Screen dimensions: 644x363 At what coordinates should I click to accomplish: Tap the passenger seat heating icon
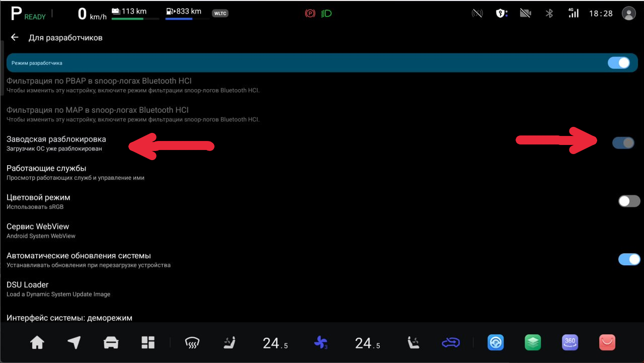click(x=413, y=343)
